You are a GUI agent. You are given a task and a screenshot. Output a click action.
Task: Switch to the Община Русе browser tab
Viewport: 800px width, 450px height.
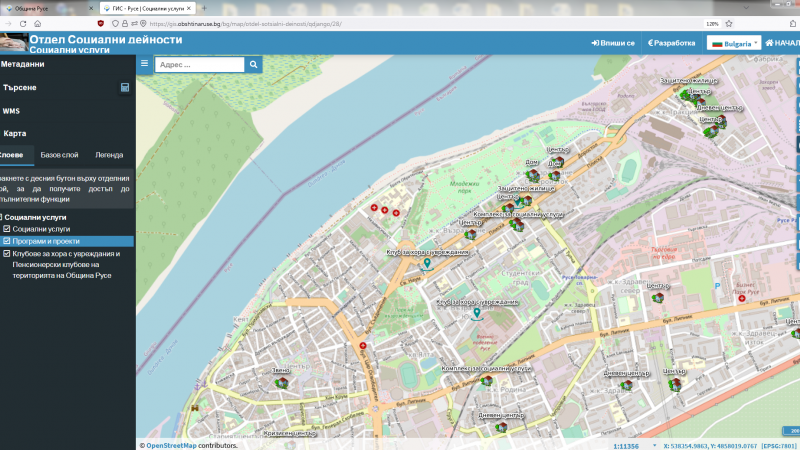click(48, 8)
